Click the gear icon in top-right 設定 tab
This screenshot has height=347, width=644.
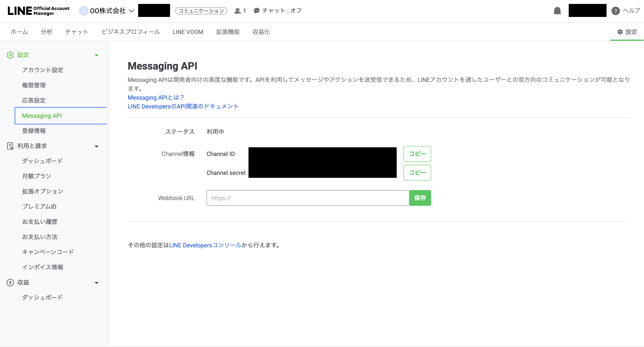pos(620,32)
